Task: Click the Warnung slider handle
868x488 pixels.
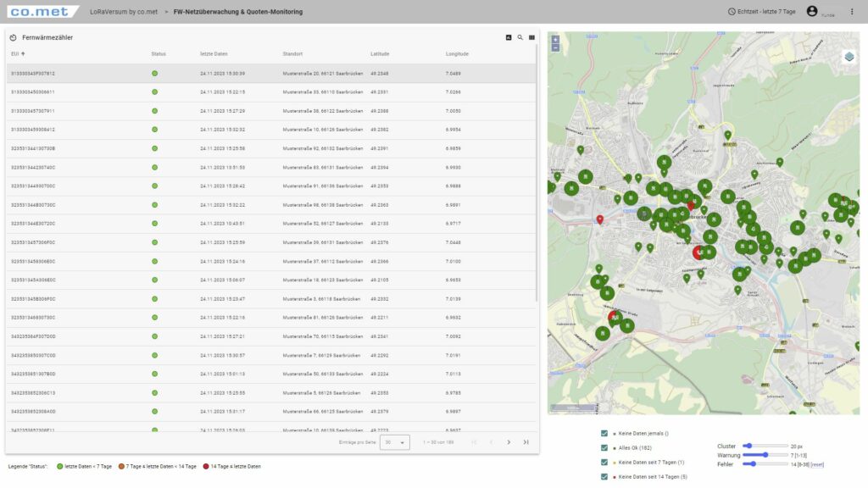Action: tap(766, 454)
